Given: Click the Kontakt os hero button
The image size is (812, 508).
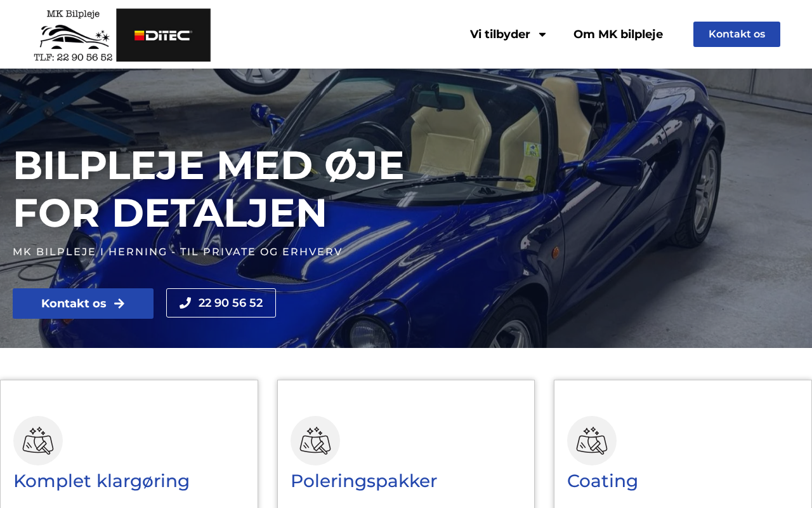Looking at the screenshot, I should click(x=83, y=304).
